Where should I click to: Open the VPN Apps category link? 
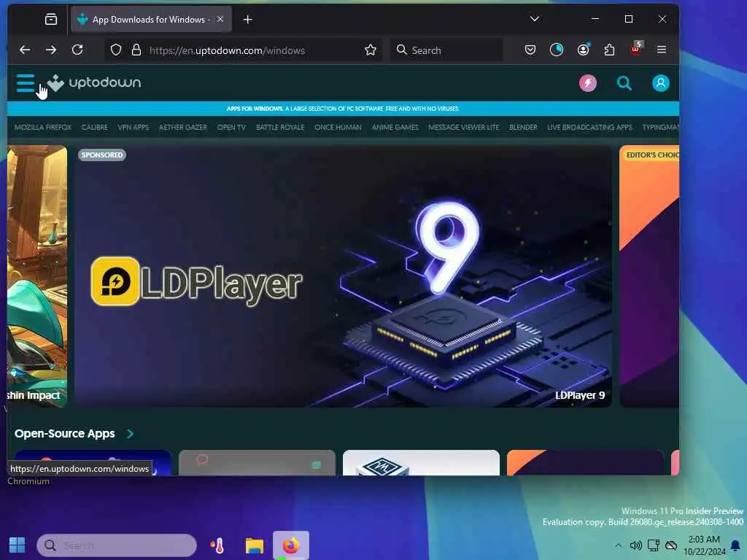click(x=133, y=127)
